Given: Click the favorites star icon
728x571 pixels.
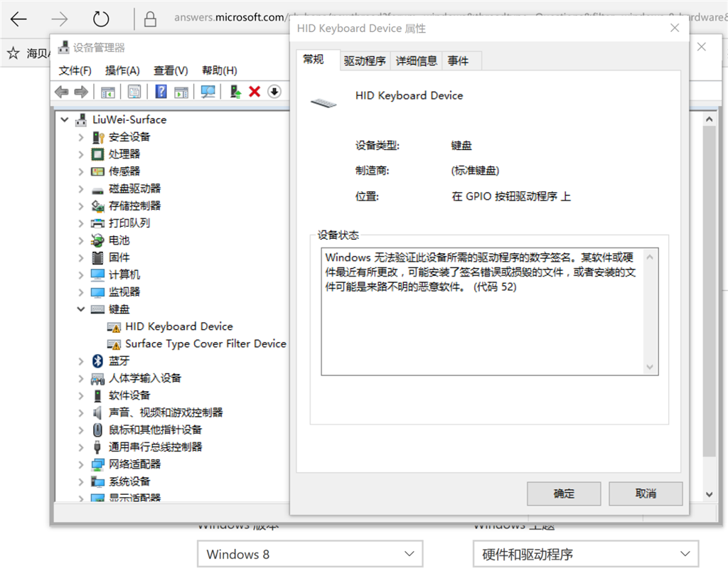Looking at the screenshot, I should tap(13, 53).
